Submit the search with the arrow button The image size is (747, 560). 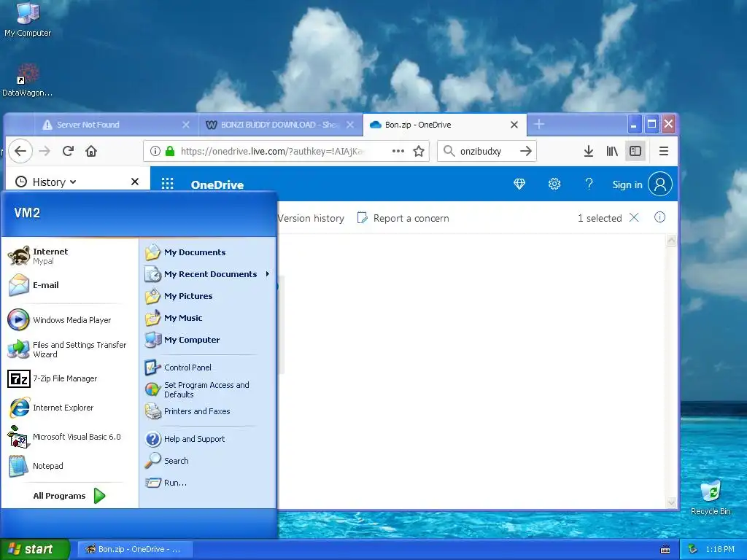pyautogui.click(x=525, y=151)
